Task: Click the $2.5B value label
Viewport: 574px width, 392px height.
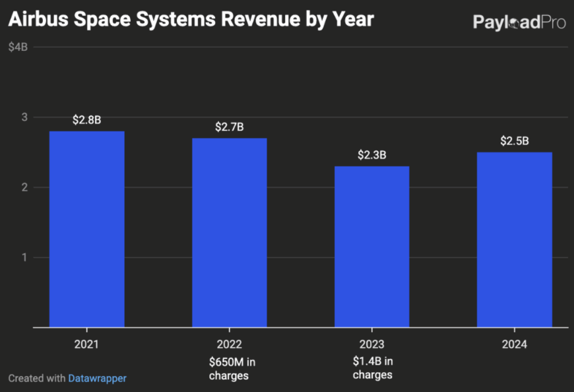Action: pyautogui.click(x=514, y=141)
